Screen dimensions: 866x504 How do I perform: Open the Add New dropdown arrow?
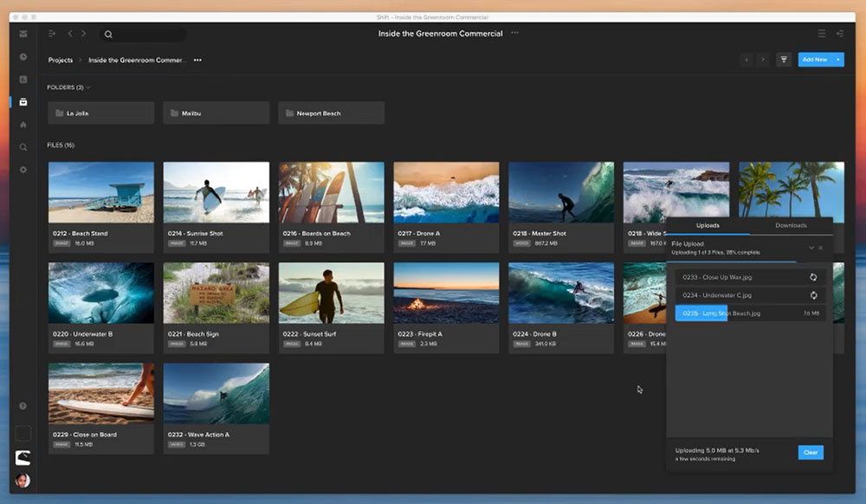[x=838, y=60]
